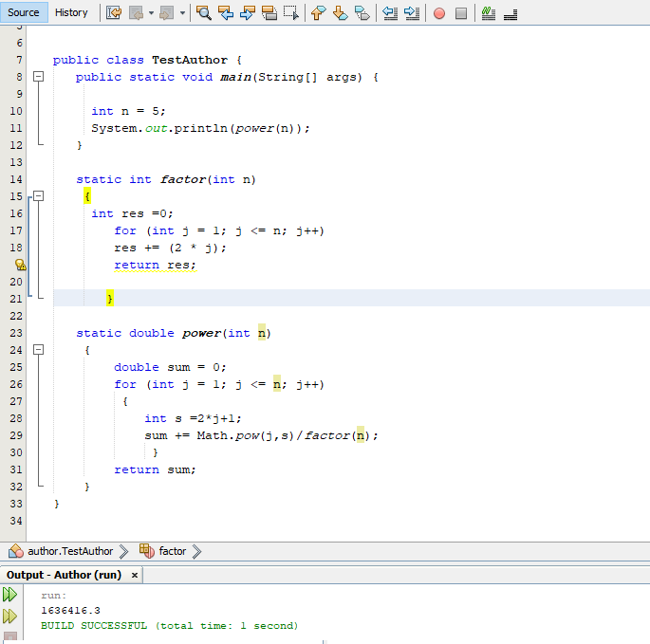The width and height of the screenshot is (650, 644).
Task: Switch to the Source view tab
Action: coord(24,12)
